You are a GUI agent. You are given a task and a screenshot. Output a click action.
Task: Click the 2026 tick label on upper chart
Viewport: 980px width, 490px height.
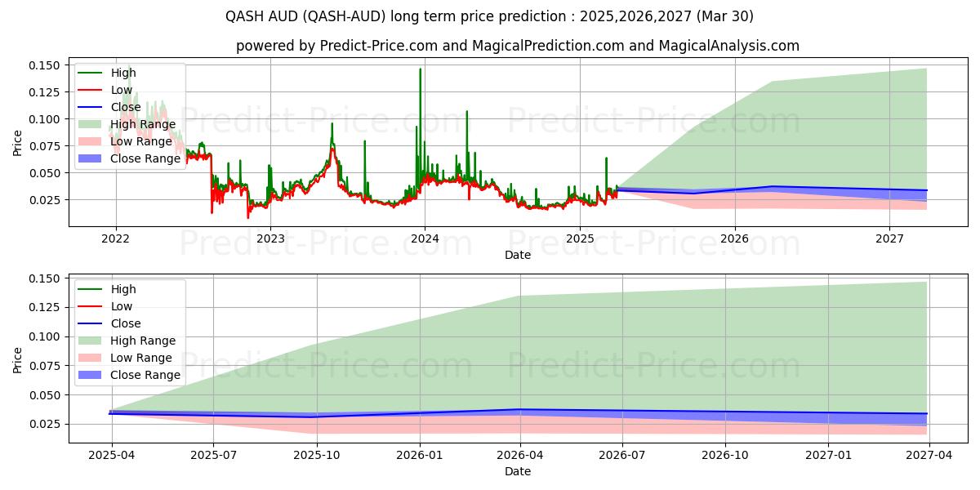[735, 238]
